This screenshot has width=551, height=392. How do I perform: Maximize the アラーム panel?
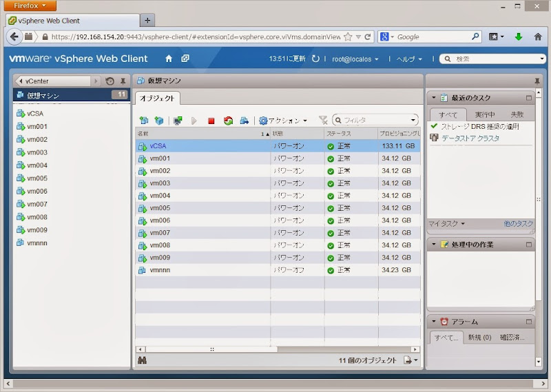(529, 322)
